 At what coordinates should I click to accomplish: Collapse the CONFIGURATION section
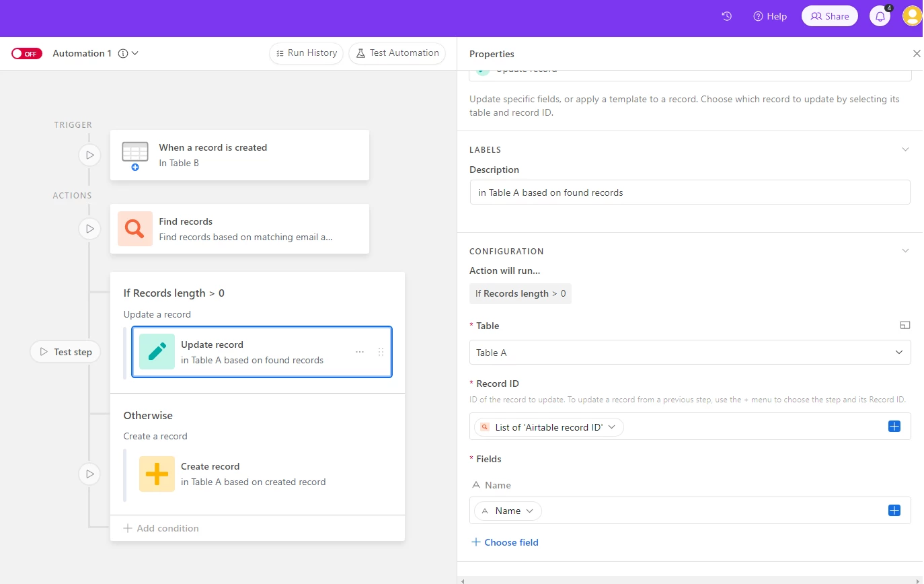coord(905,251)
